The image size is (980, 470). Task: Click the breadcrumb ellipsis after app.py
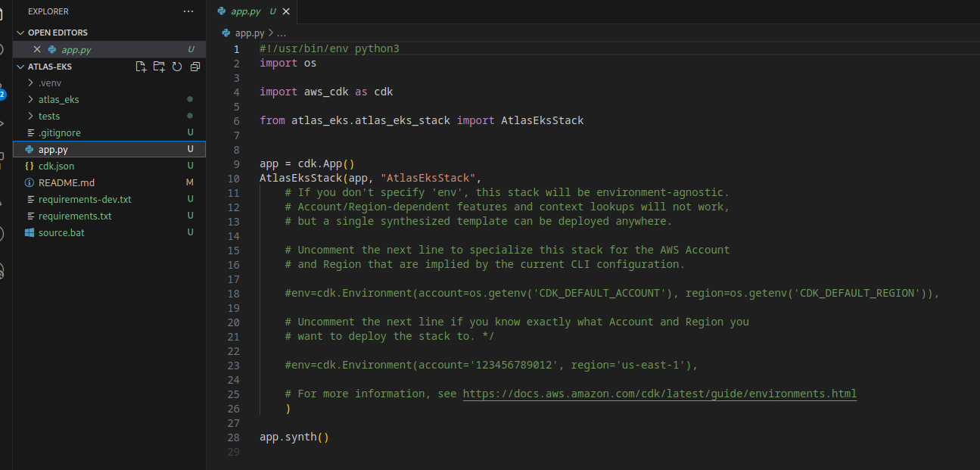282,33
